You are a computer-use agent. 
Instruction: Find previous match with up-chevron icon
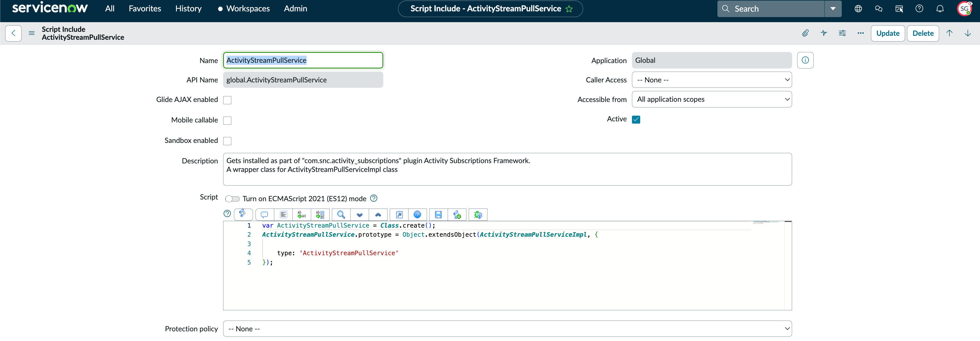[378, 215]
